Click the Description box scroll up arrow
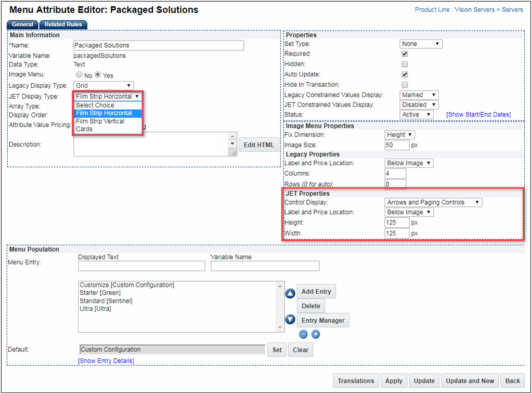 click(232, 136)
